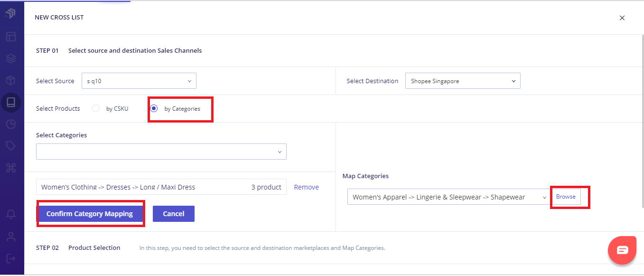Click the logout arrow icon

(11, 258)
